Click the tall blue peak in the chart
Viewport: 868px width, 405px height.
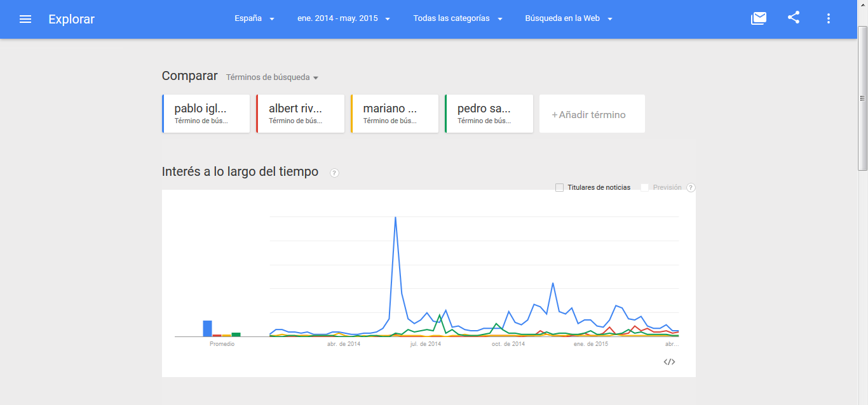[x=395, y=218]
